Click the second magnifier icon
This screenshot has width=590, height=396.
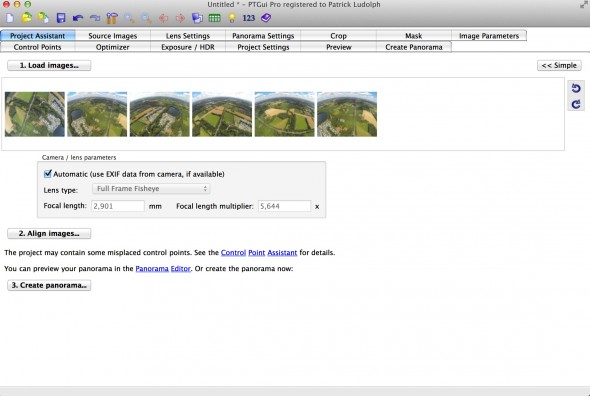[x=146, y=18]
